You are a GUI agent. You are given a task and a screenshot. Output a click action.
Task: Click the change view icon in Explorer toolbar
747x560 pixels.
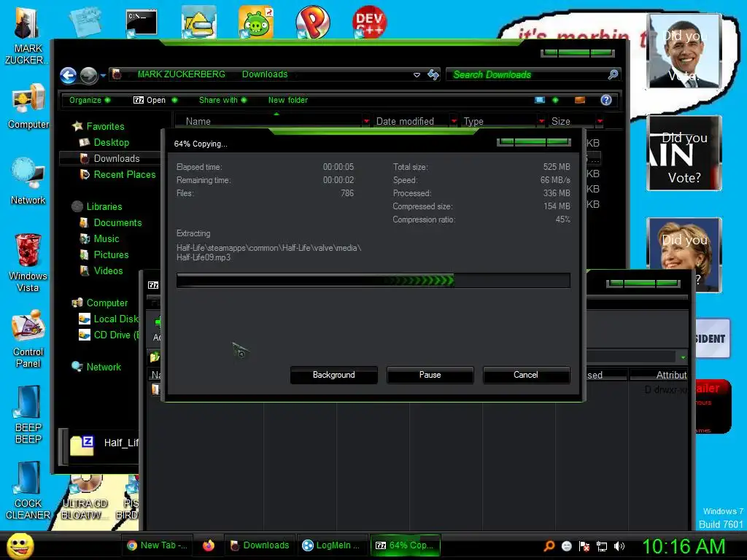tap(540, 100)
